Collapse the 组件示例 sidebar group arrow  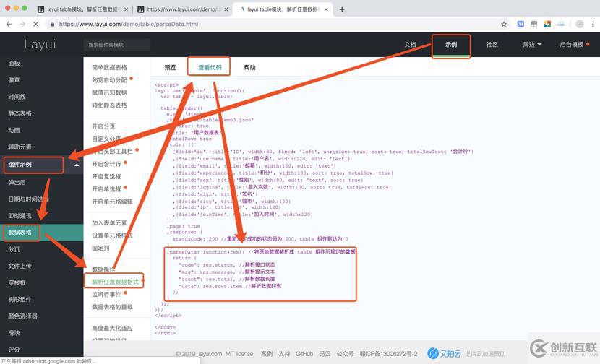pyautogui.click(x=77, y=165)
